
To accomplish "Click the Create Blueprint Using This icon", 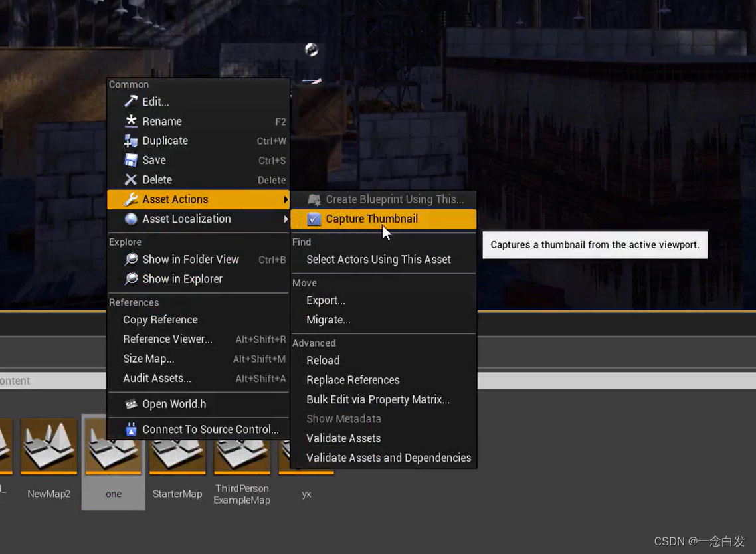I will pos(314,199).
